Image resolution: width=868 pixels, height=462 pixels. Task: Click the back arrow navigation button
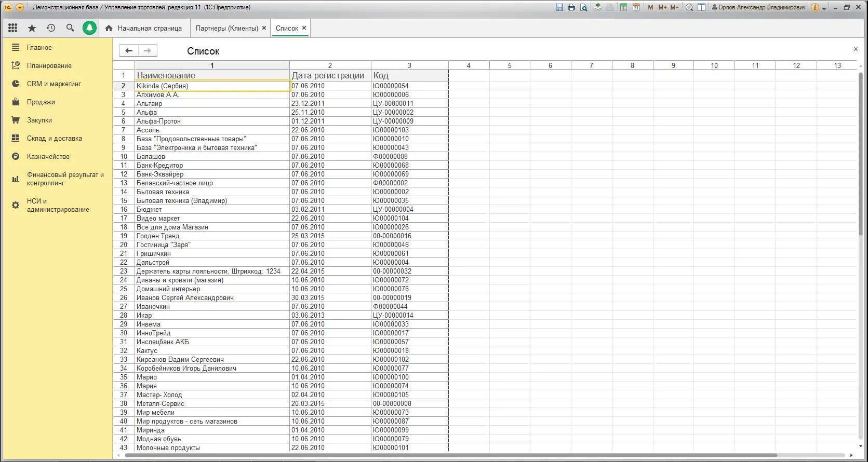pos(129,50)
